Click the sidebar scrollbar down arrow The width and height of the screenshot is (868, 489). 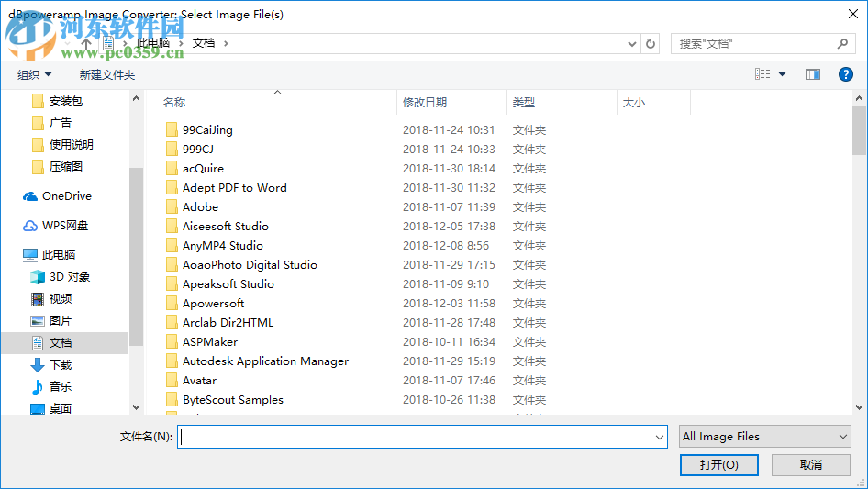(x=136, y=407)
